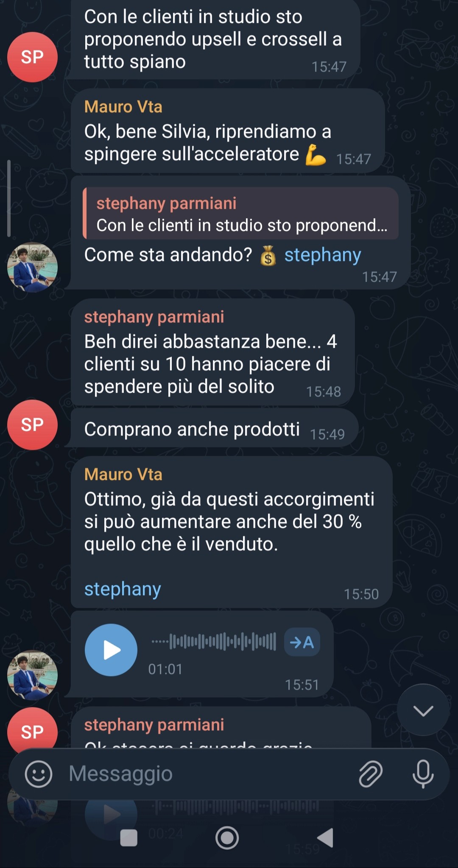The height and width of the screenshot is (868, 458).
Task: Tap Mauro Vta name above Ottimo message
Action: click(123, 474)
